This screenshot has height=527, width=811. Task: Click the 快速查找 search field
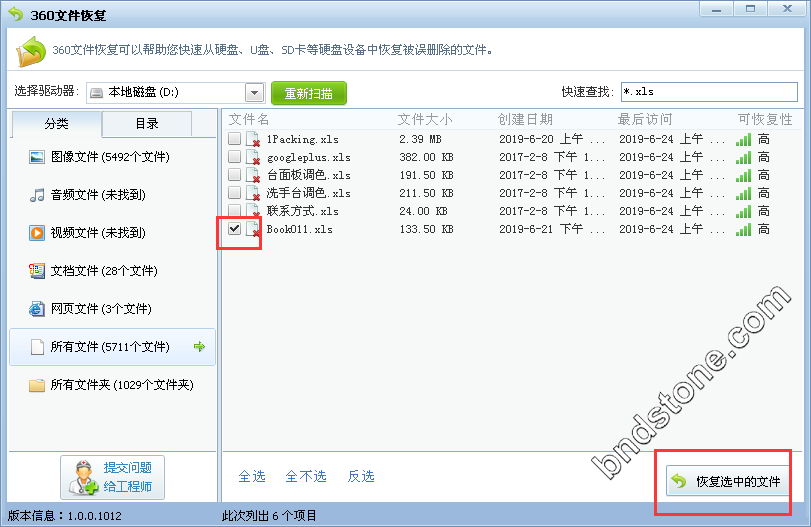point(709,92)
